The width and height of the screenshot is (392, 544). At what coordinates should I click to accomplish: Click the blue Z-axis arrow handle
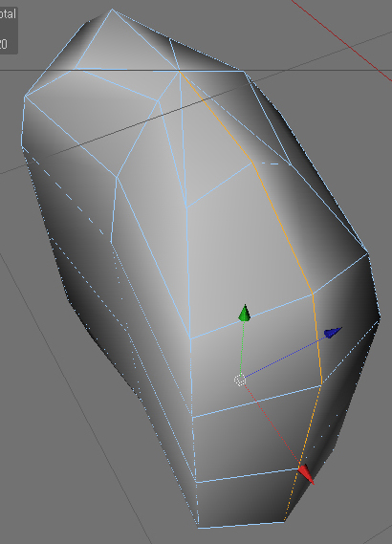[x=333, y=332]
